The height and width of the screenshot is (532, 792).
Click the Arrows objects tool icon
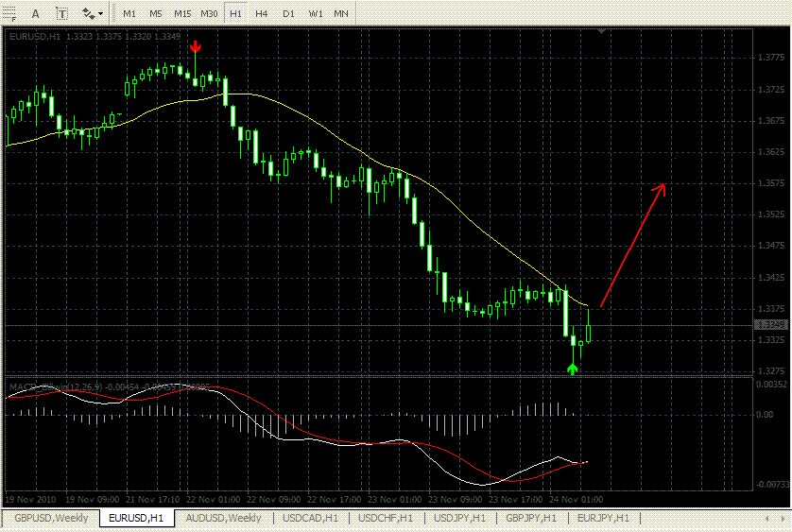click(88, 13)
